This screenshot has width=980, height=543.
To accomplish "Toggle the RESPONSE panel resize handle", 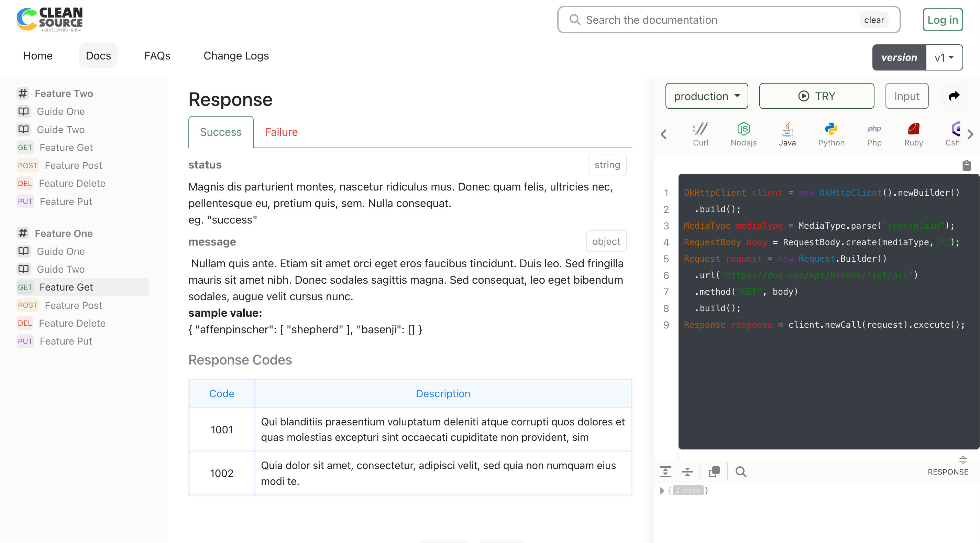I will coord(963,460).
